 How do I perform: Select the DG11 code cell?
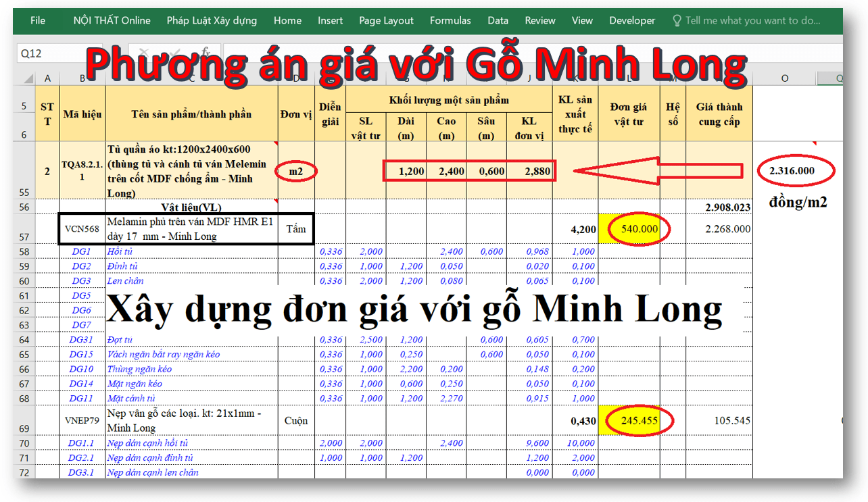click(x=82, y=399)
